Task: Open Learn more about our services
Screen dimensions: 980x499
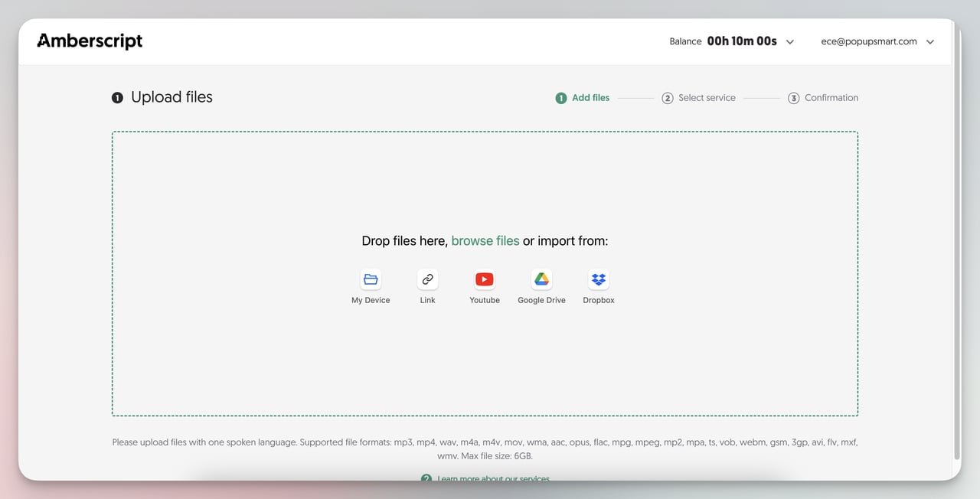Action: tap(493, 478)
